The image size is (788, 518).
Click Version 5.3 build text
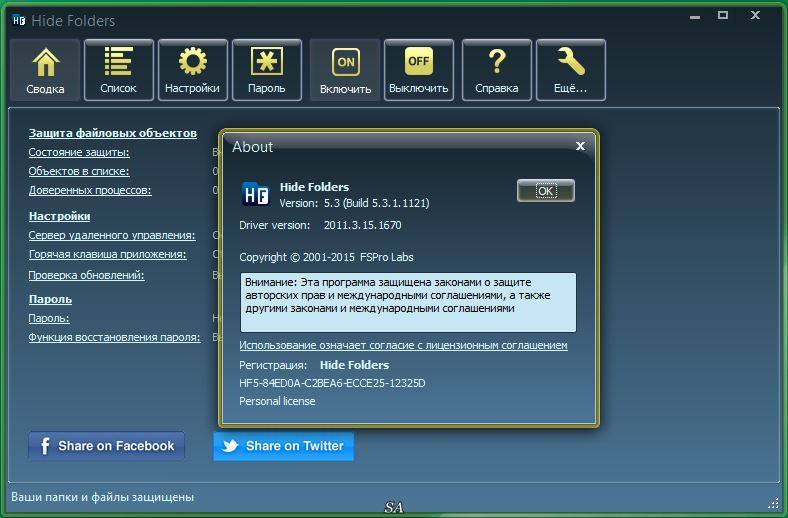(354, 203)
